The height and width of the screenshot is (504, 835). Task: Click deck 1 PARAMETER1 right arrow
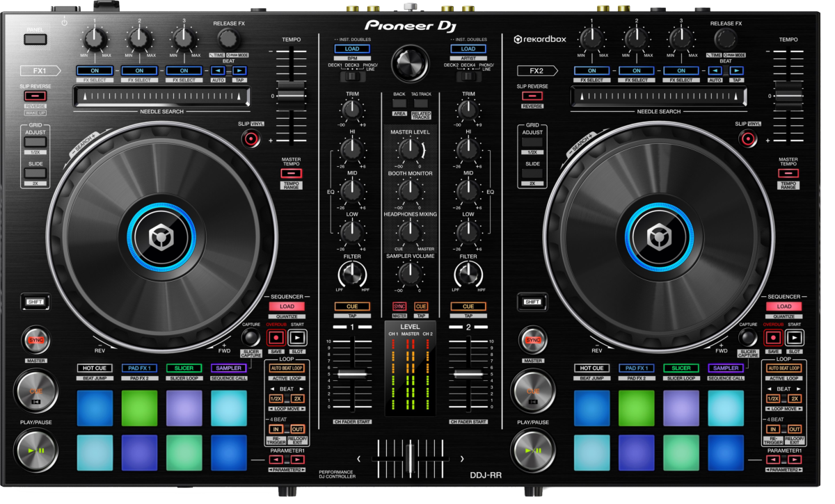tap(297, 460)
